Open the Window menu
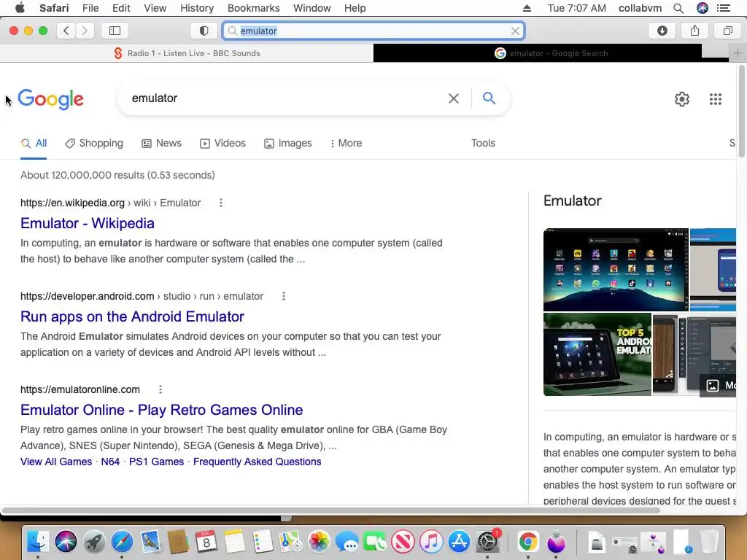The image size is (747, 560). (x=311, y=8)
